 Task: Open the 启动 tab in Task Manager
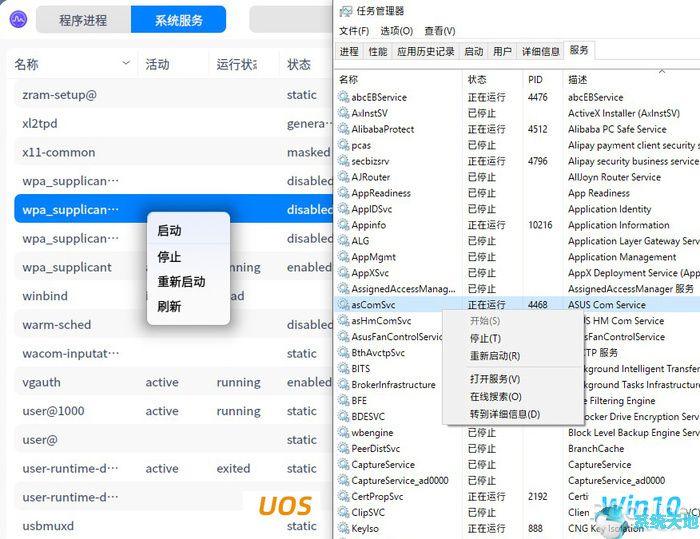click(x=474, y=52)
